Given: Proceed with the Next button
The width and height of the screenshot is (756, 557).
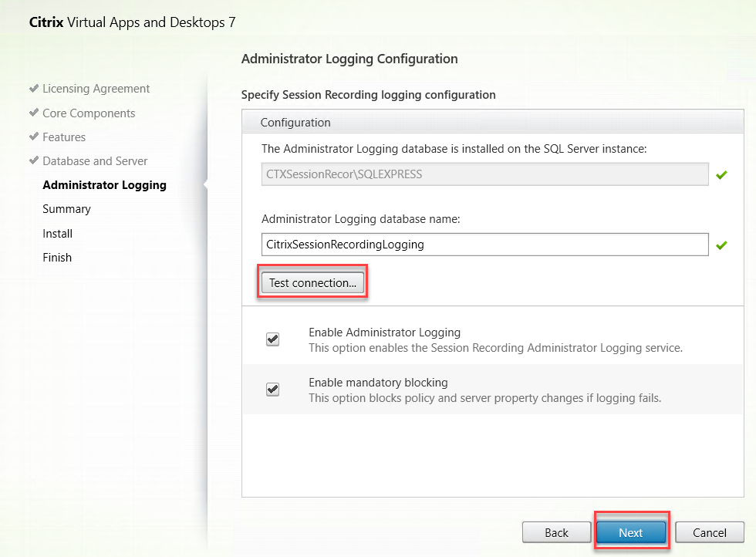Looking at the screenshot, I should (x=630, y=532).
